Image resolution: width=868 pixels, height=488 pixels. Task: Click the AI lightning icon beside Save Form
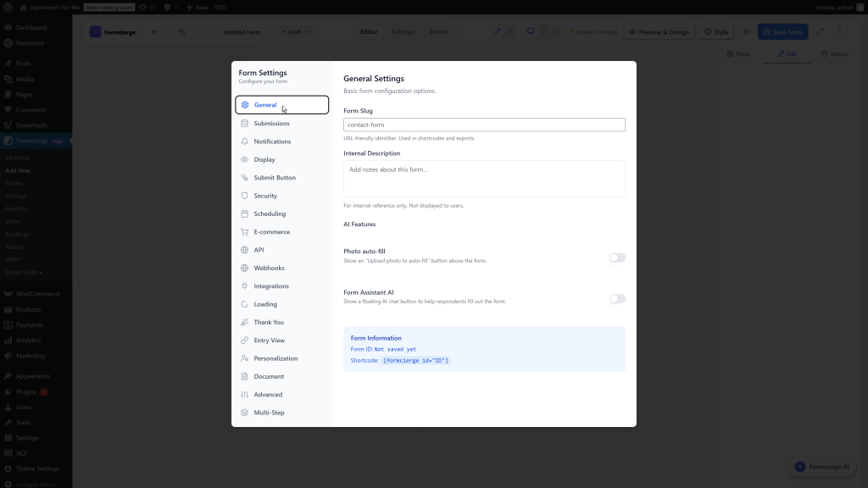[745, 30]
